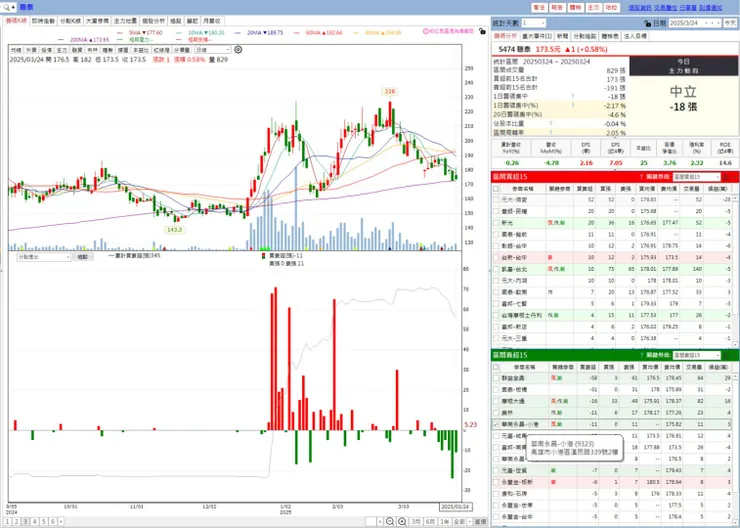This screenshot has width=740, height=528.
Task: Toggle the 分價量 indicator button
Action: coord(182,50)
